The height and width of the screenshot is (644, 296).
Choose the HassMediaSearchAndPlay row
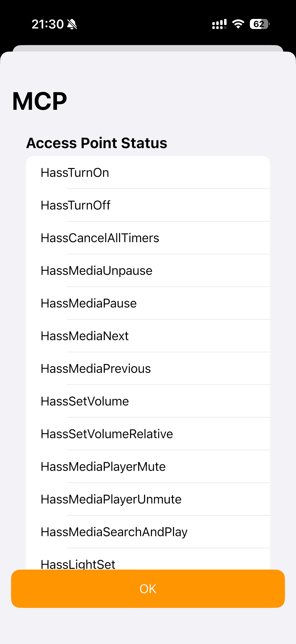(148, 532)
